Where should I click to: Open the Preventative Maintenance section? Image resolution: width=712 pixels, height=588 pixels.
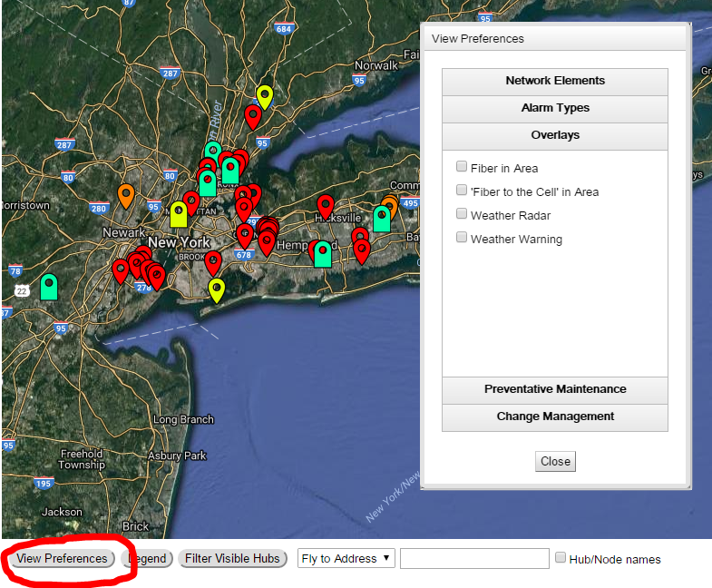coord(554,389)
